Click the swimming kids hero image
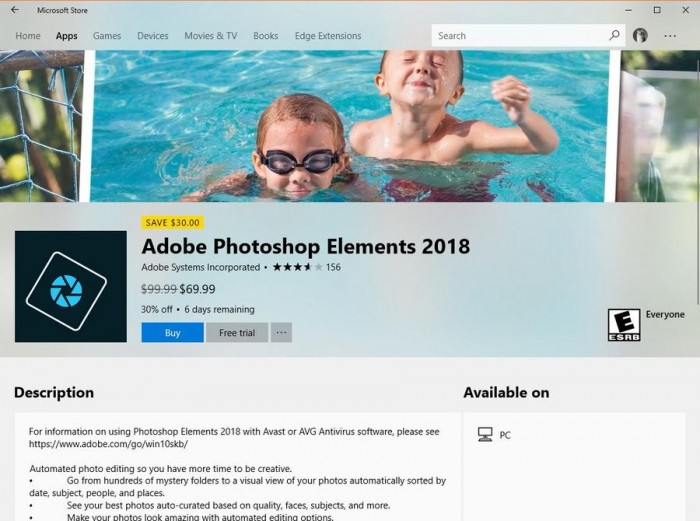The width and height of the screenshot is (700, 521). click(x=350, y=126)
